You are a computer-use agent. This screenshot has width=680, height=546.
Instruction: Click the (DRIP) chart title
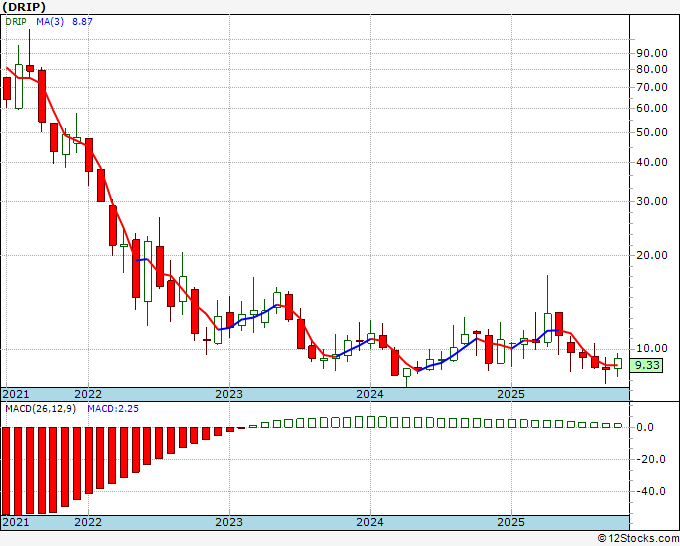[x=24, y=7]
